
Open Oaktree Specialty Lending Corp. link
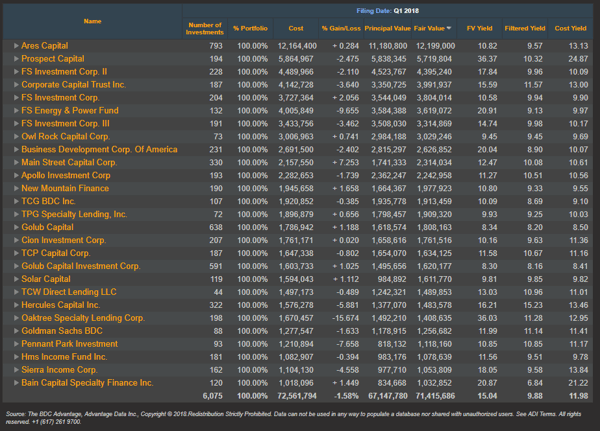click(x=83, y=318)
